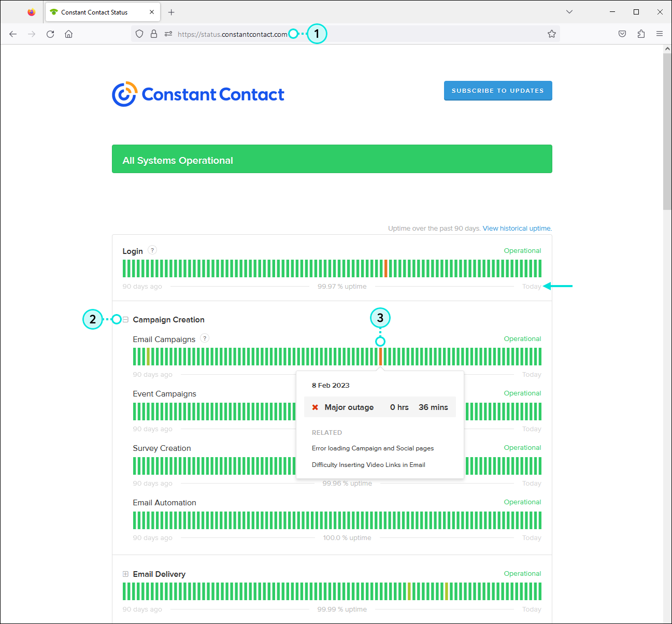
Task: Select the Constant Contact Status tab
Action: tap(103, 12)
